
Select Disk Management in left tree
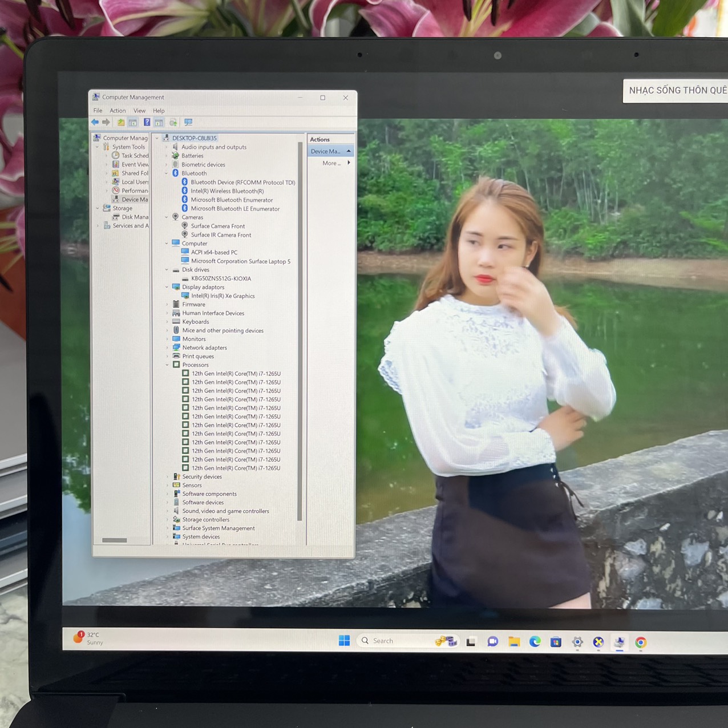pos(135,217)
